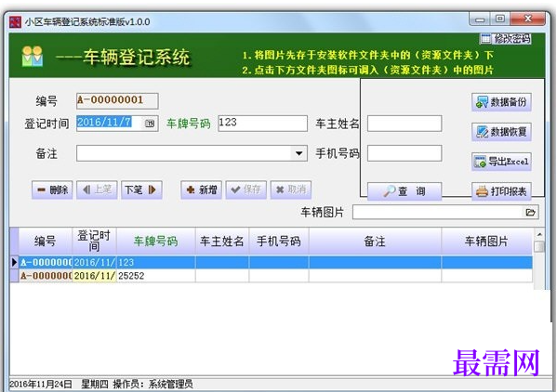The image size is (557, 392).
Task: Click the row indicator arrow of the first row
Action: pos(14,262)
